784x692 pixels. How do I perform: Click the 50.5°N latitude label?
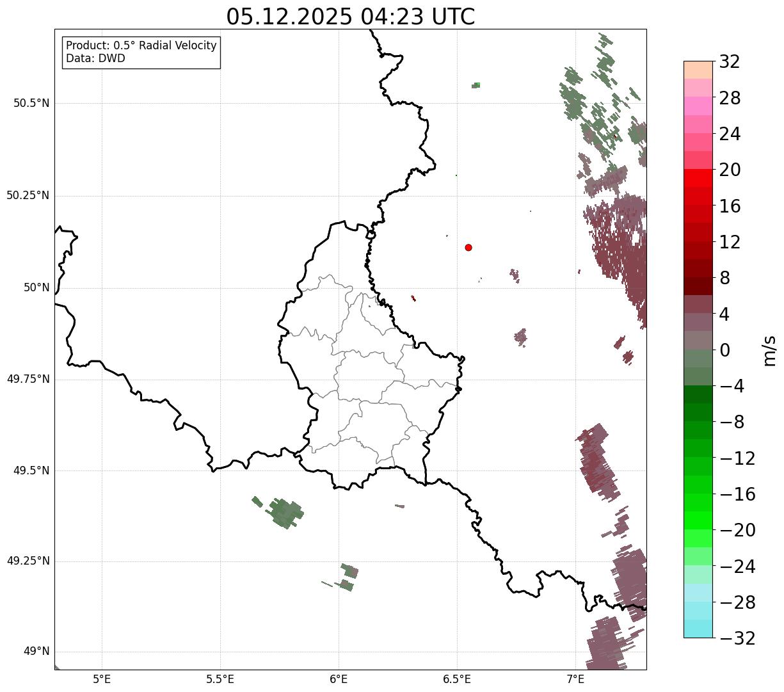(x=31, y=103)
